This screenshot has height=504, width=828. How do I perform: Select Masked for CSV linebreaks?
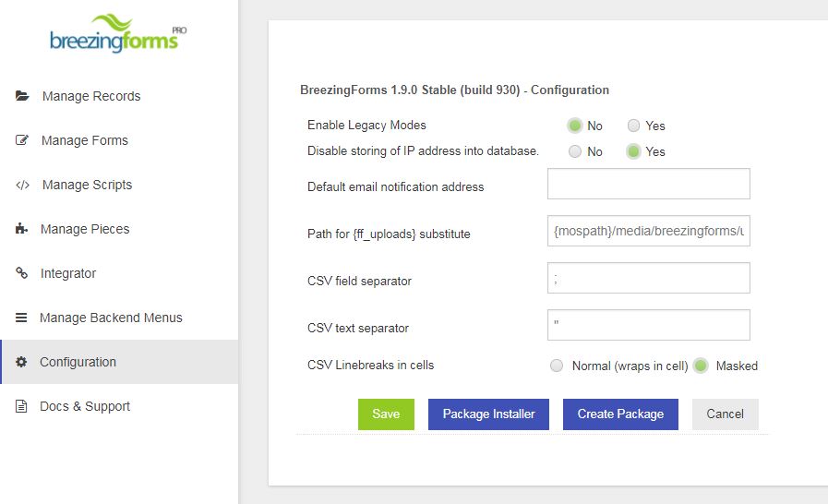tap(701, 366)
